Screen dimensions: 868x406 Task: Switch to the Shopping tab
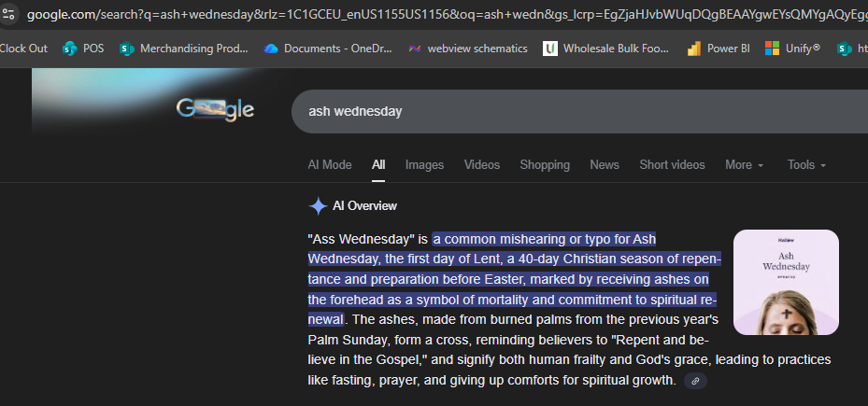coord(545,165)
